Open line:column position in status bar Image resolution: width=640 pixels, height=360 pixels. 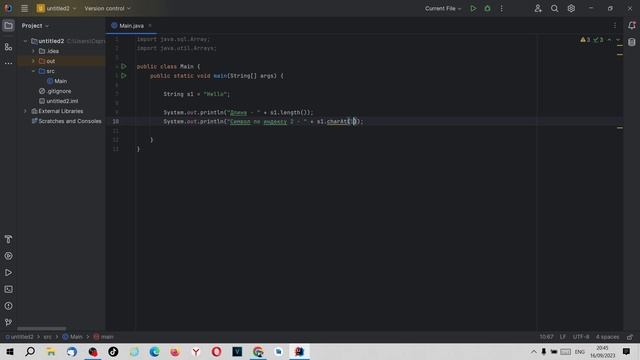point(547,337)
